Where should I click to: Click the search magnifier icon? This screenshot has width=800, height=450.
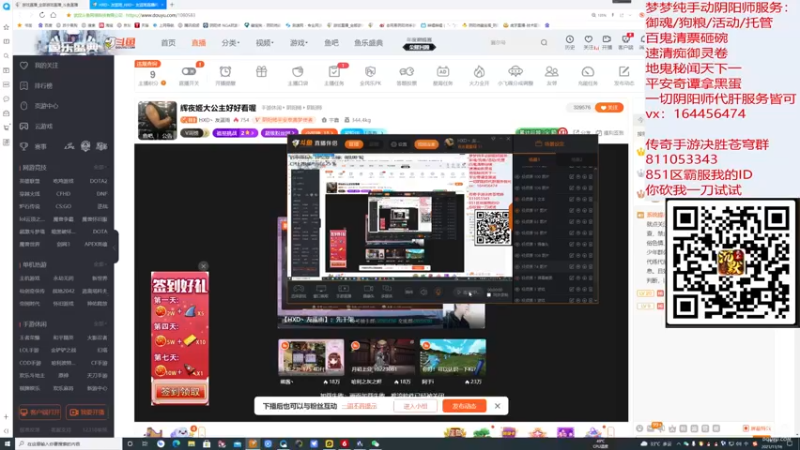click(x=544, y=43)
